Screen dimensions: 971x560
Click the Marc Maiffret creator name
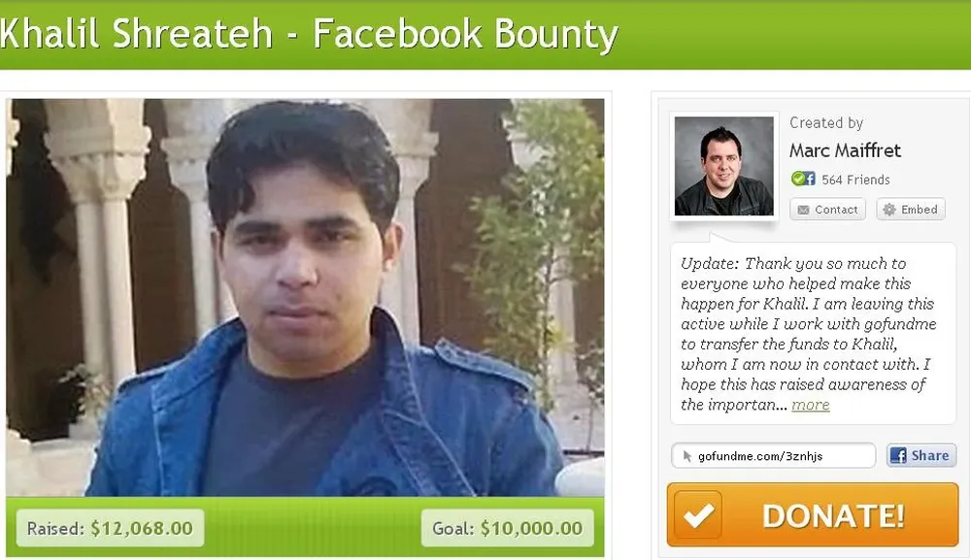click(845, 150)
